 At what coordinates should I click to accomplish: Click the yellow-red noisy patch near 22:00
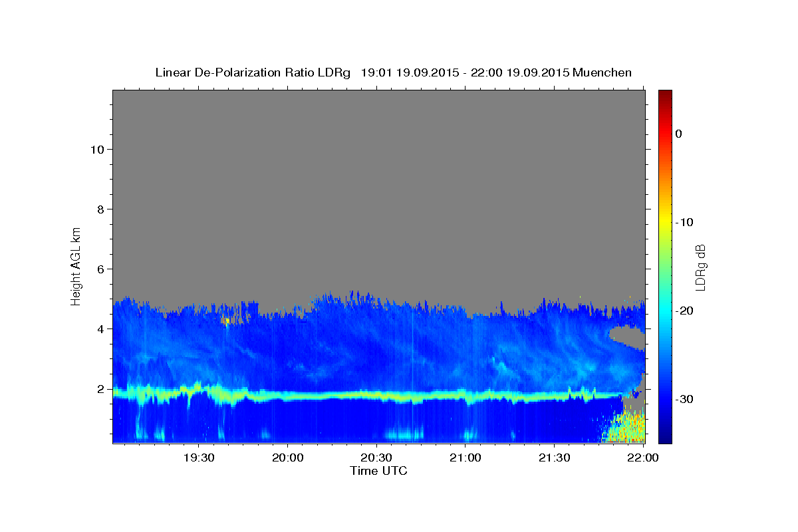pos(625,427)
